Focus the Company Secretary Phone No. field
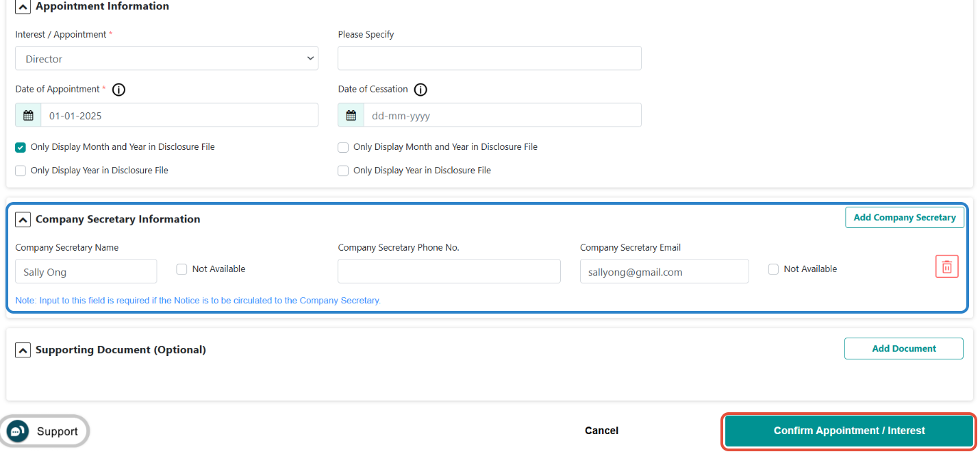This screenshot has width=980, height=454. click(x=449, y=271)
